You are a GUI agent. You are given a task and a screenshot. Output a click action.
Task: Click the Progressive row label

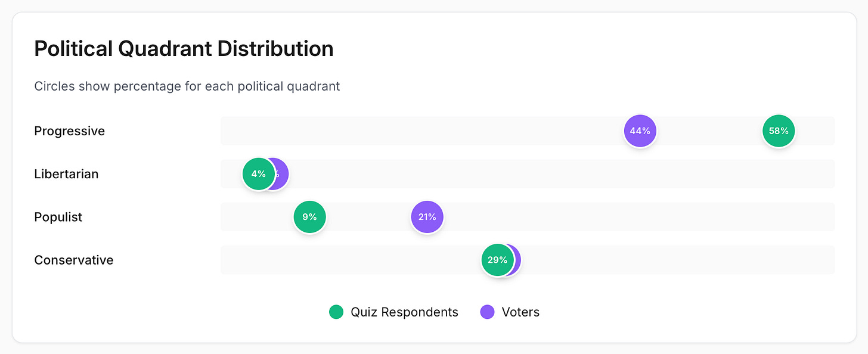point(69,131)
